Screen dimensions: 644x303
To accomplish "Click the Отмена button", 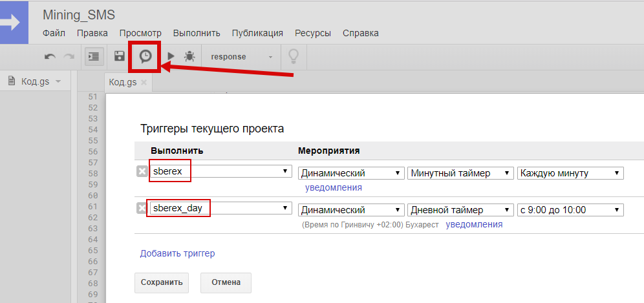I will pyautogui.click(x=226, y=282).
